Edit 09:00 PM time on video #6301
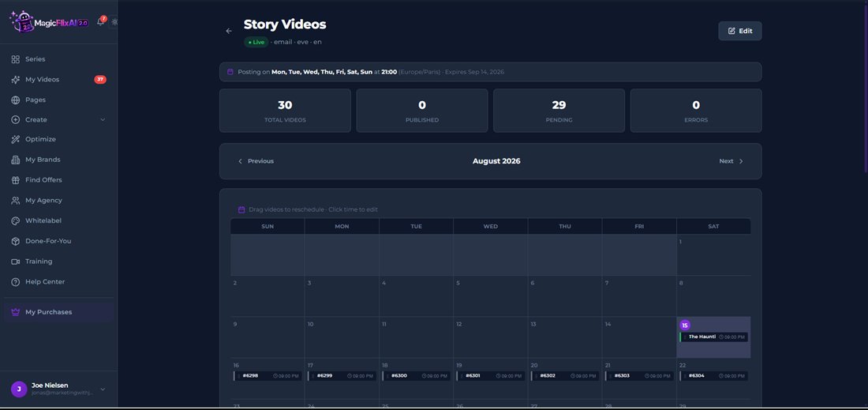 [509, 376]
